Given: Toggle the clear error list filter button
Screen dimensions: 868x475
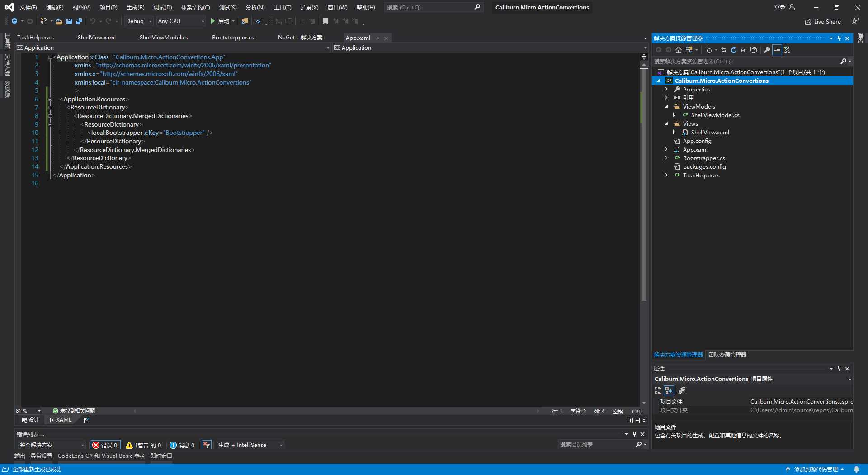Looking at the screenshot, I should click(207, 445).
